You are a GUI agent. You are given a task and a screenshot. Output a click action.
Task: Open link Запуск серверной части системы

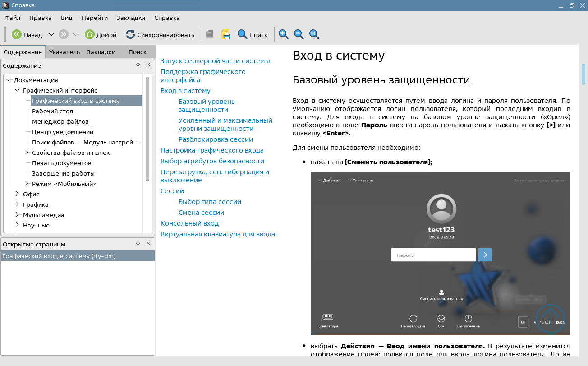(x=215, y=61)
